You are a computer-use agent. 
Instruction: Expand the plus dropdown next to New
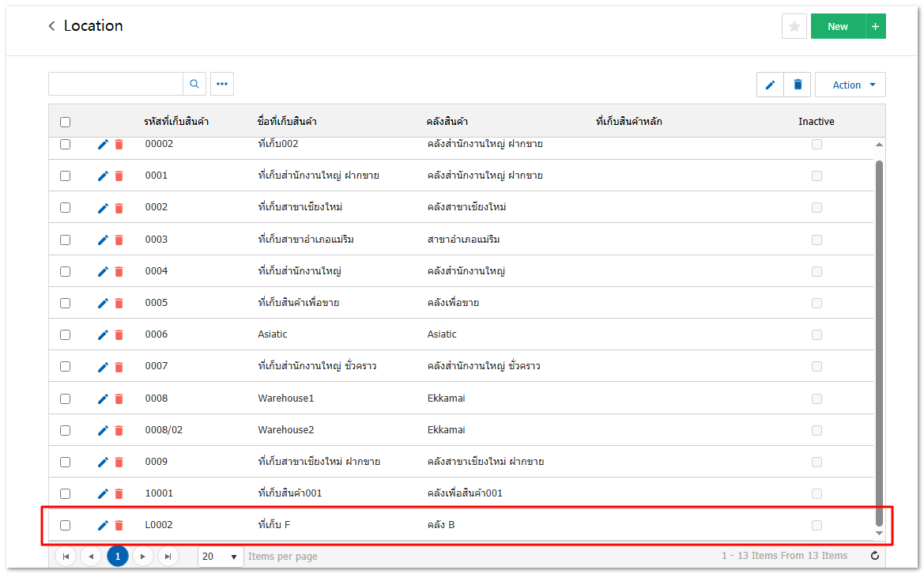coord(875,26)
